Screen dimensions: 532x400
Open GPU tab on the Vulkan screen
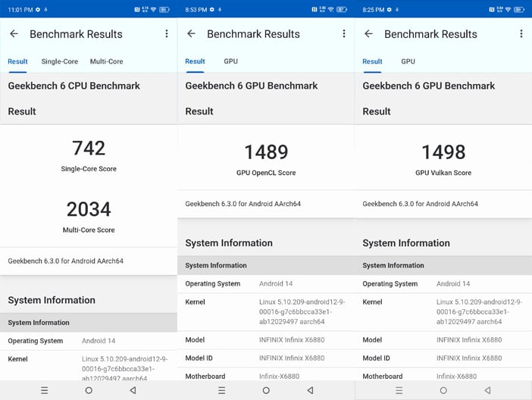[x=408, y=61]
